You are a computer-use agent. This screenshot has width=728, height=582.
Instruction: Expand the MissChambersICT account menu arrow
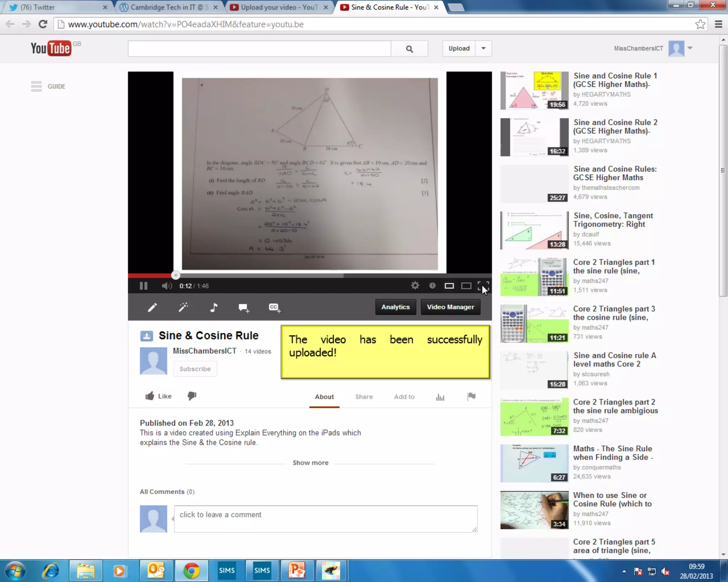[x=690, y=48]
